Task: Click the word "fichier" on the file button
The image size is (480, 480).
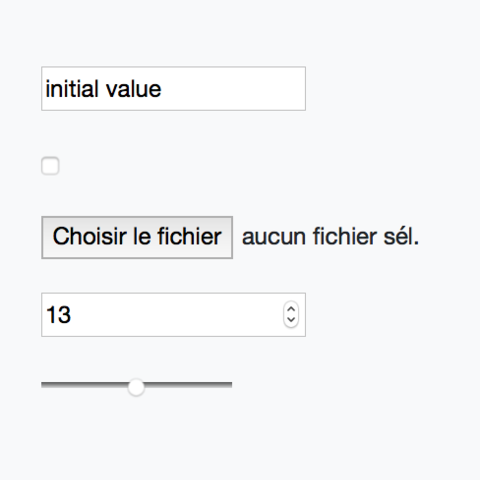Action: pyautogui.click(x=189, y=236)
